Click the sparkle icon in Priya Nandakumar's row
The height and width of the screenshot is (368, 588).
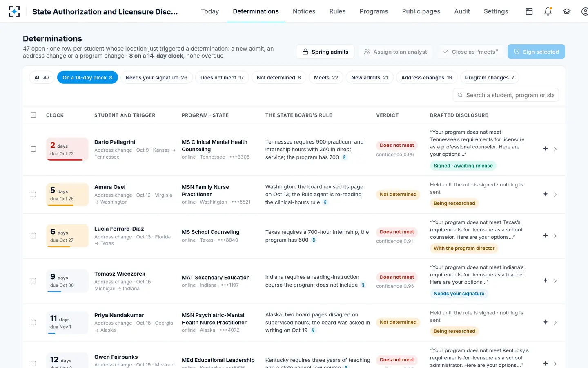(x=546, y=322)
